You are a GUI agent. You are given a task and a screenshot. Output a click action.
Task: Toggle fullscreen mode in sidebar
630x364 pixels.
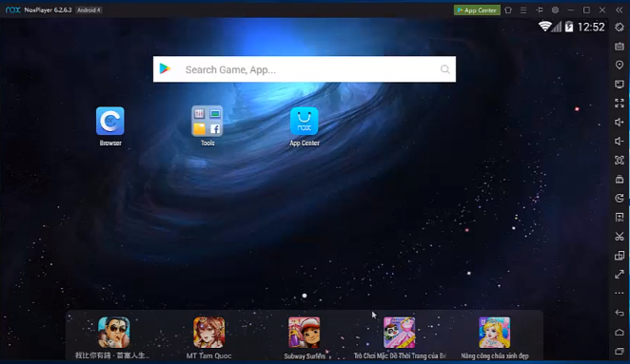[x=620, y=104]
